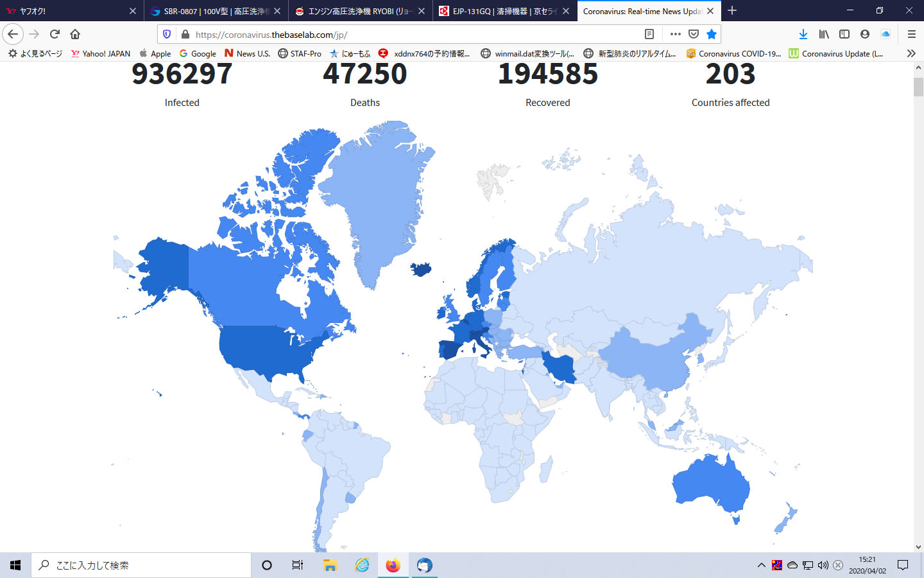Viewport: 924px width, 578px height.
Task: Open the Firefox account icon
Action: (x=865, y=34)
